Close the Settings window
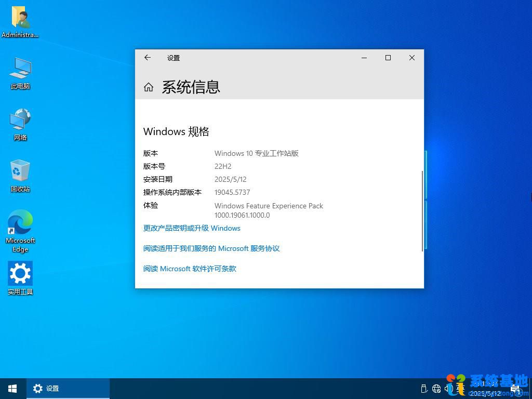This screenshot has height=399, width=532. coord(411,58)
